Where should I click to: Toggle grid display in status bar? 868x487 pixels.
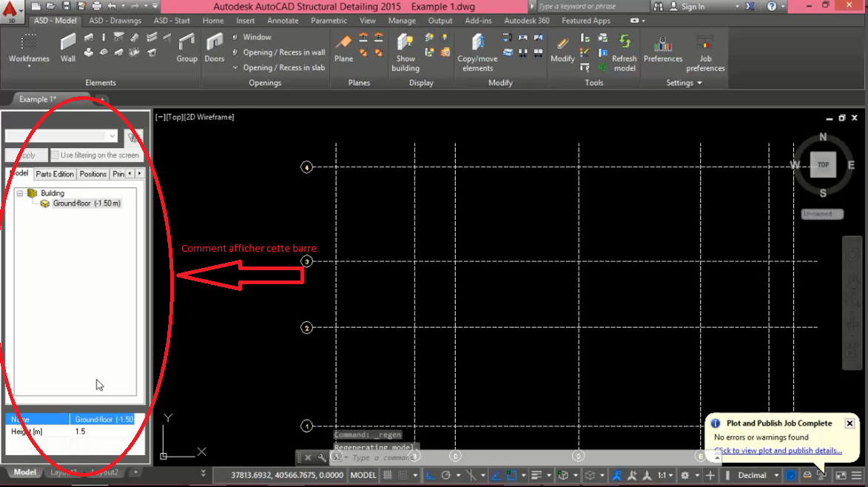tap(388, 475)
